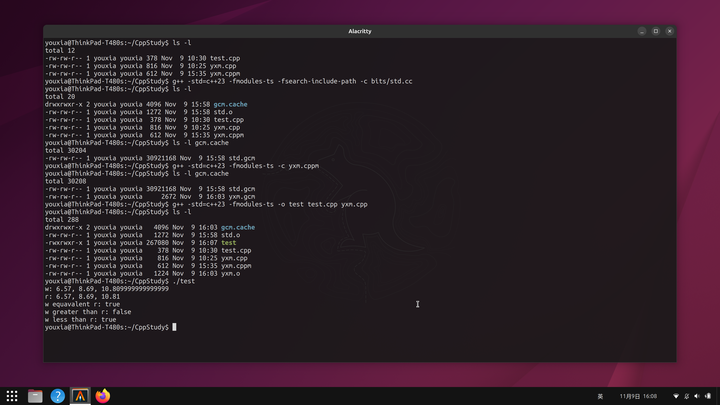Click the yxm.gcm file name
Viewport: 720px width, 405px height.
242,197
